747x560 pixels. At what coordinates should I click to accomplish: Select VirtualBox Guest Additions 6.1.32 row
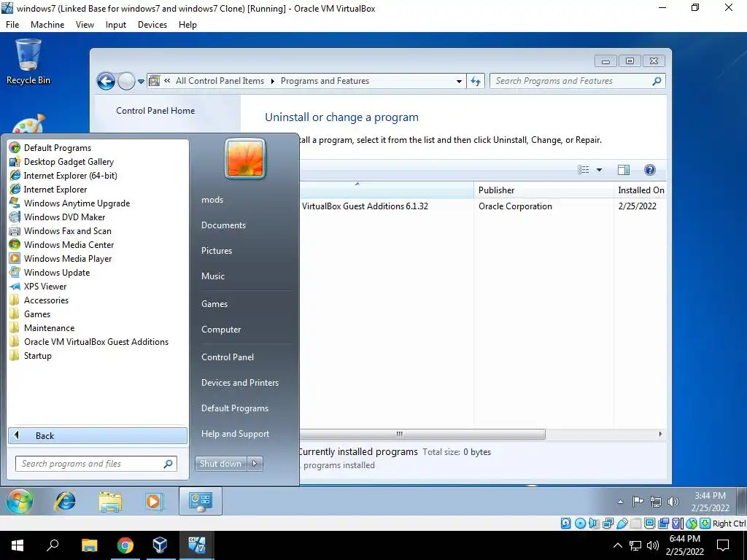(483, 206)
